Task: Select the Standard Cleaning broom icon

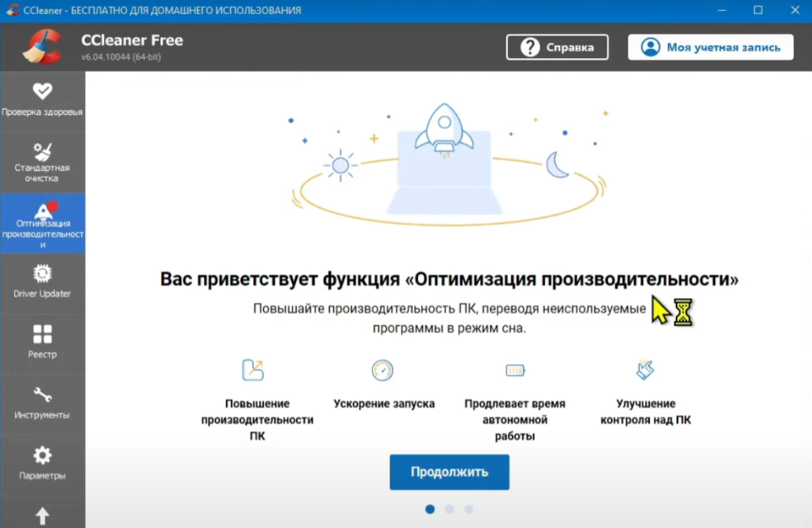Action: [43, 151]
